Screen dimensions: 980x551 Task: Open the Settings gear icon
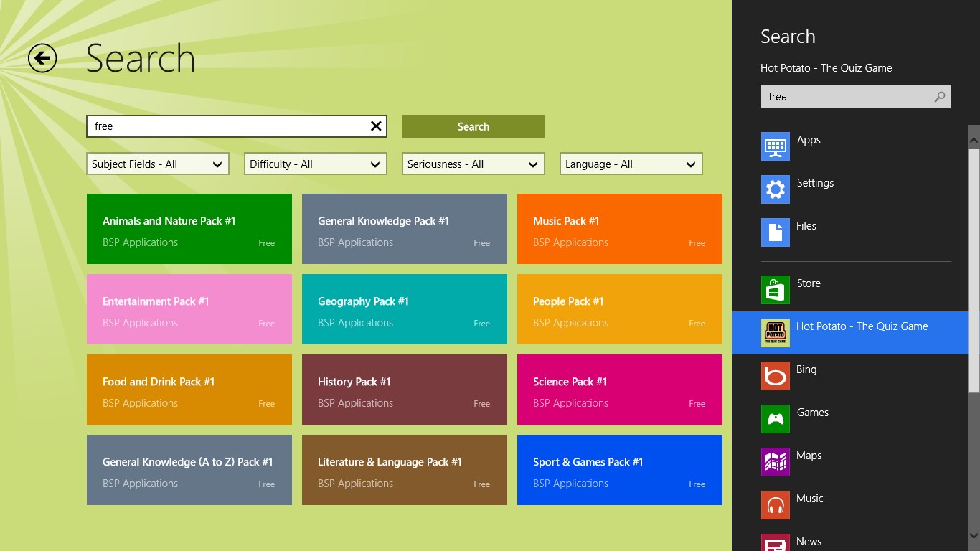[776, 189]
